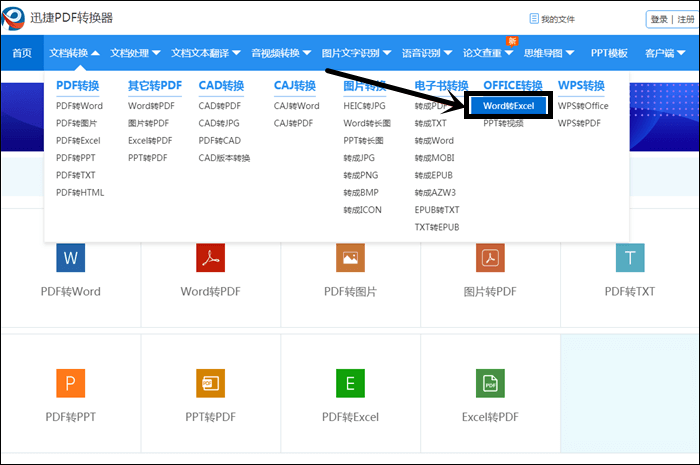Image resolution: width=700 pixels, height=465 pixels.
Task: Open Word转PDF in dropdown list
Action: point(151,106)
